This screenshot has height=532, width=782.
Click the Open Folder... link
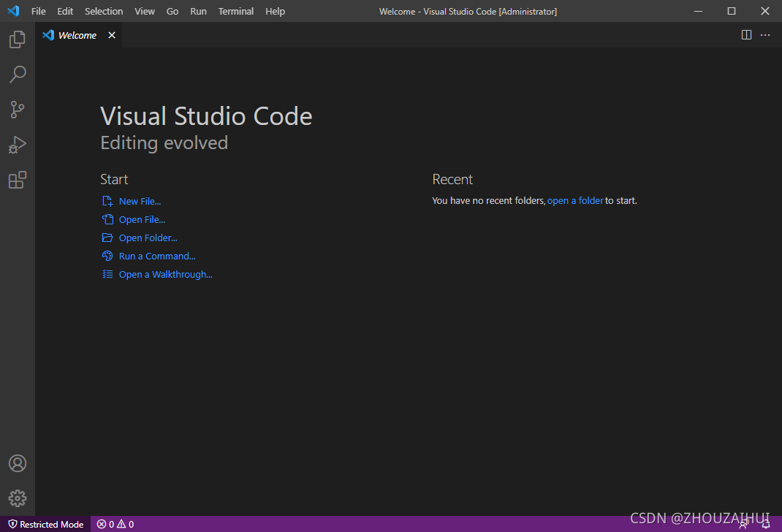click(148, 237)
